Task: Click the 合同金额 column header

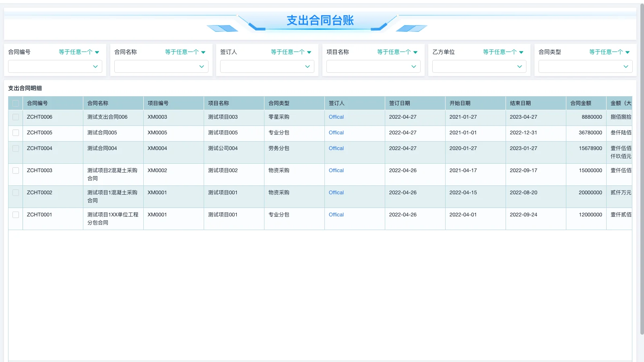Action: click(581, 103)
